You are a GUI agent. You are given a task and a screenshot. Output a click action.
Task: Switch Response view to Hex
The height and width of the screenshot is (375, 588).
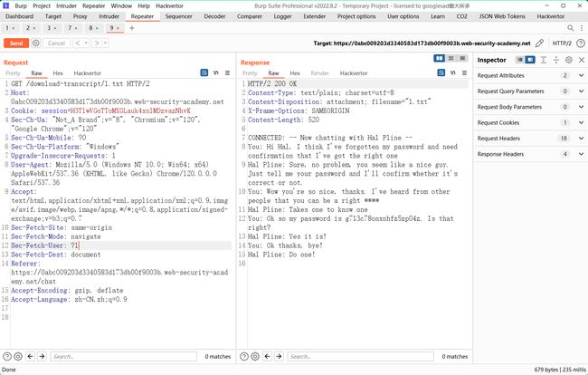[x=295, y=73]
